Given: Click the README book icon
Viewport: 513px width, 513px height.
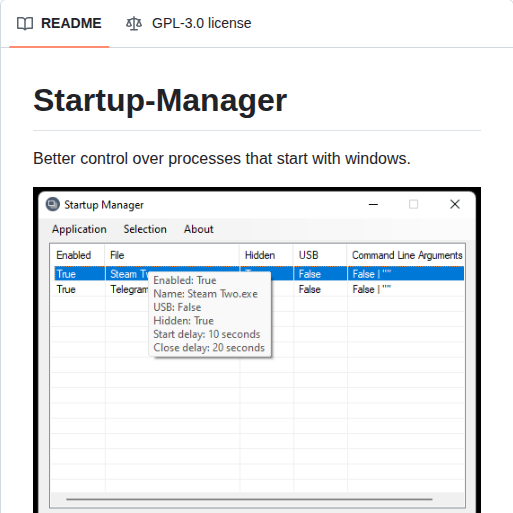Looking at the screenshot, I should click(25, 24).
